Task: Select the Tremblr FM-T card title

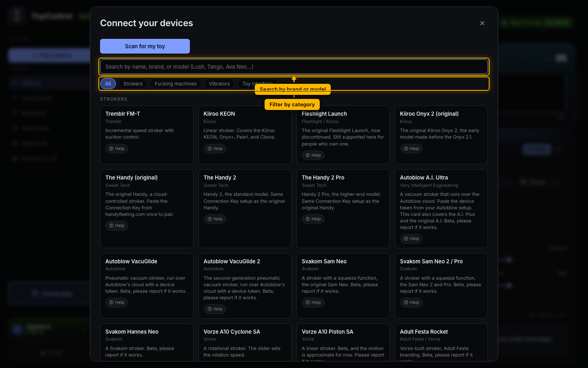Action: pyautogui.click(x=122, y=114)
